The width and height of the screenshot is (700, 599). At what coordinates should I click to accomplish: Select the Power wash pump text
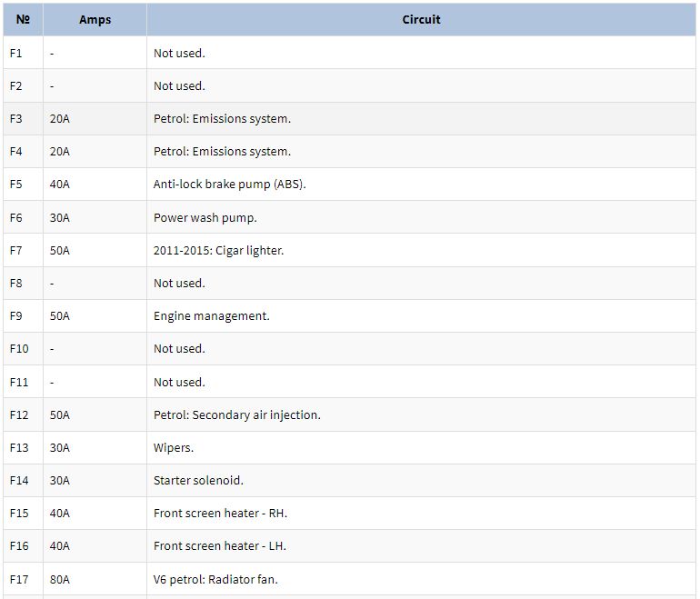pos(205,218)
